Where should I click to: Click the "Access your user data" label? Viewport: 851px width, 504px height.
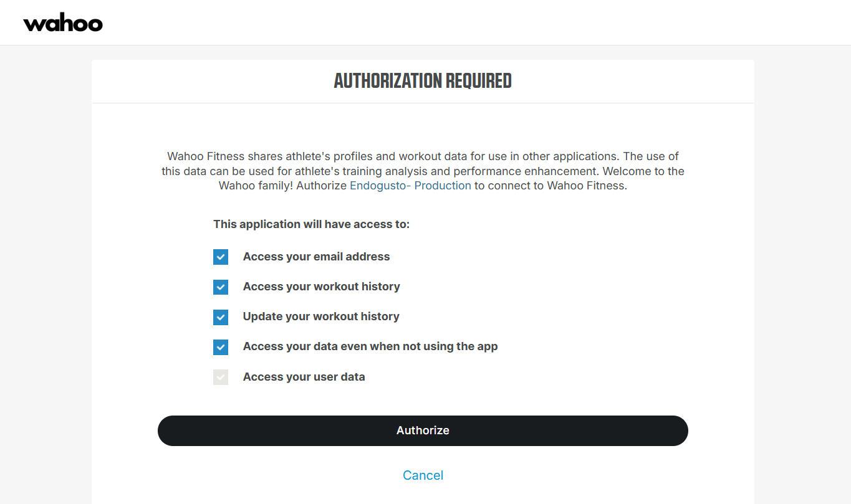pos(304,377)
